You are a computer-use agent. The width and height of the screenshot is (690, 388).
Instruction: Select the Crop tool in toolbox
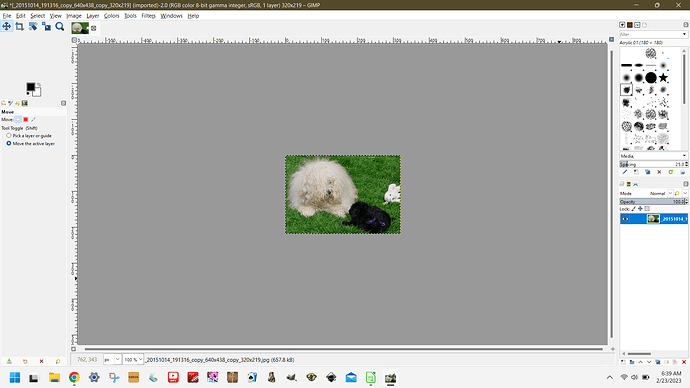tap(19, 27)
